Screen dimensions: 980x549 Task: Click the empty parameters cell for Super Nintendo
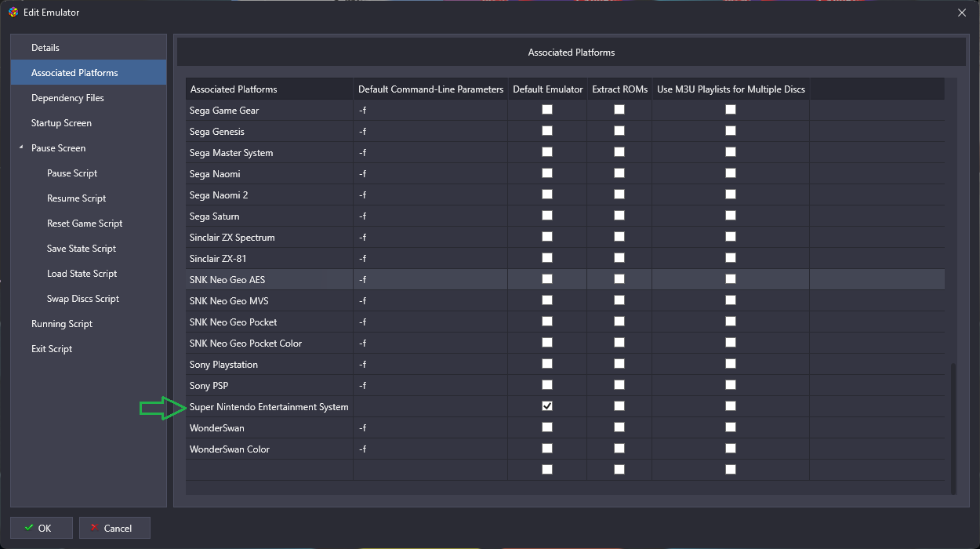(x=430, y=407)
